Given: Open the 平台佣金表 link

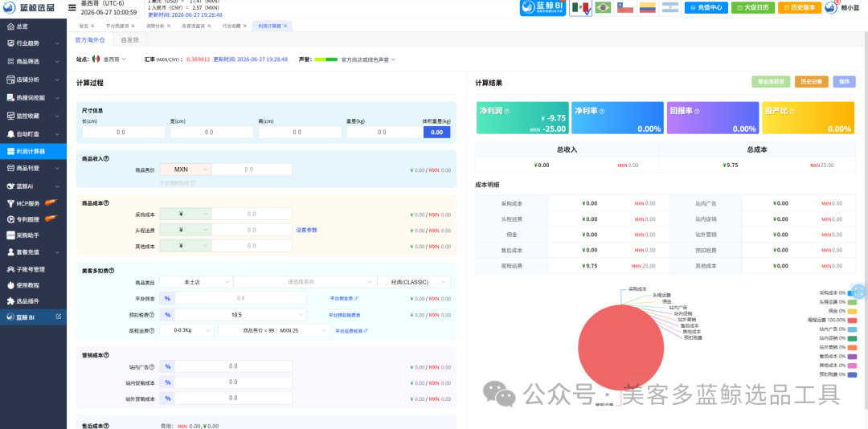Looking at the screenshot, I should 344,298.
